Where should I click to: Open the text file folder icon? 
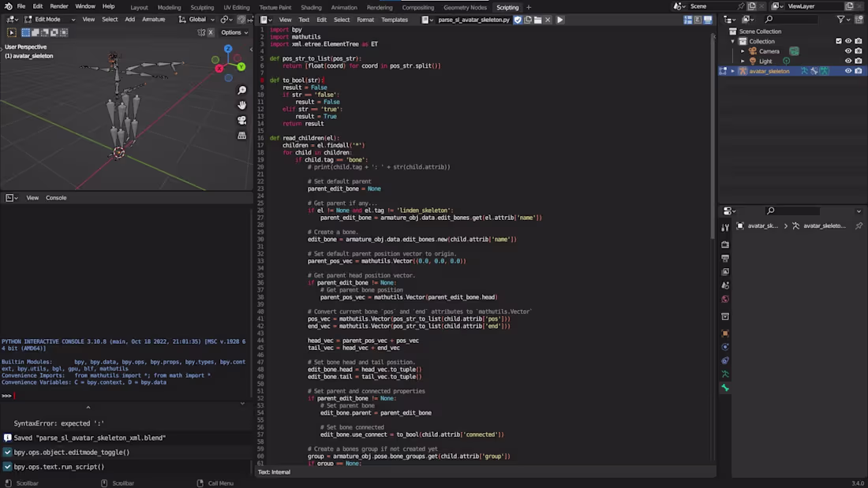pos(537,20)
